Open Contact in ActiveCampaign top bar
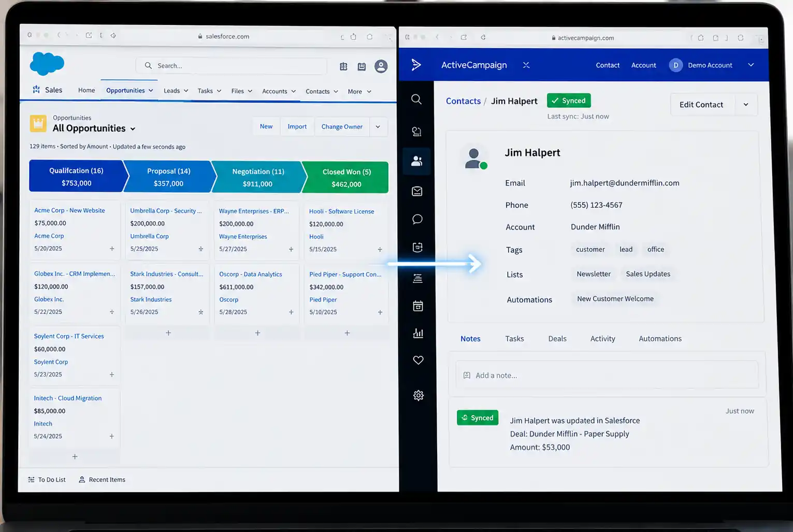The width and height of the screenshot is (793, 532). [x=608, y=65]
